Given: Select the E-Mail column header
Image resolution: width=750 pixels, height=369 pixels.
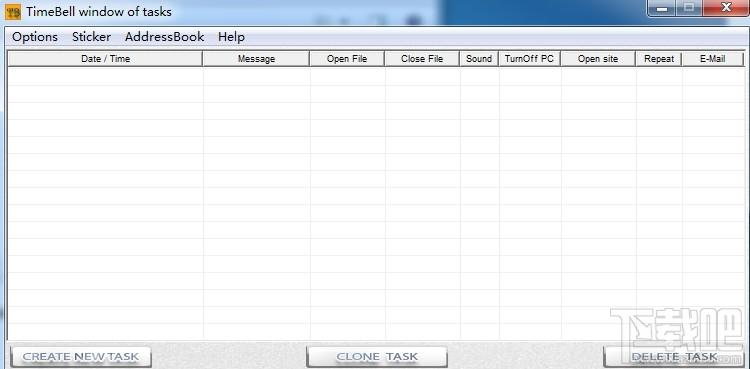Looking at the screenshot, I should coord(713,59).
